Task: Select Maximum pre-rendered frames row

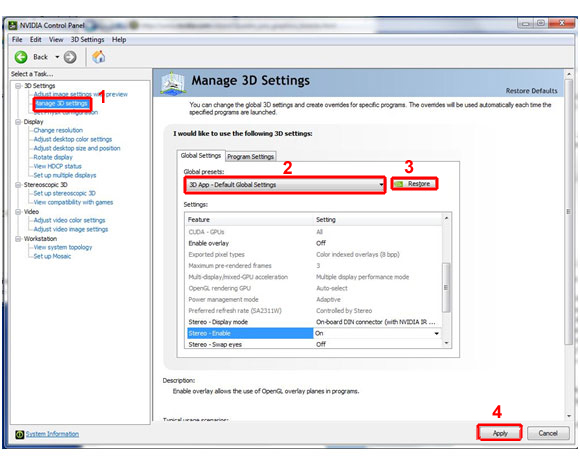Action: 314,266
